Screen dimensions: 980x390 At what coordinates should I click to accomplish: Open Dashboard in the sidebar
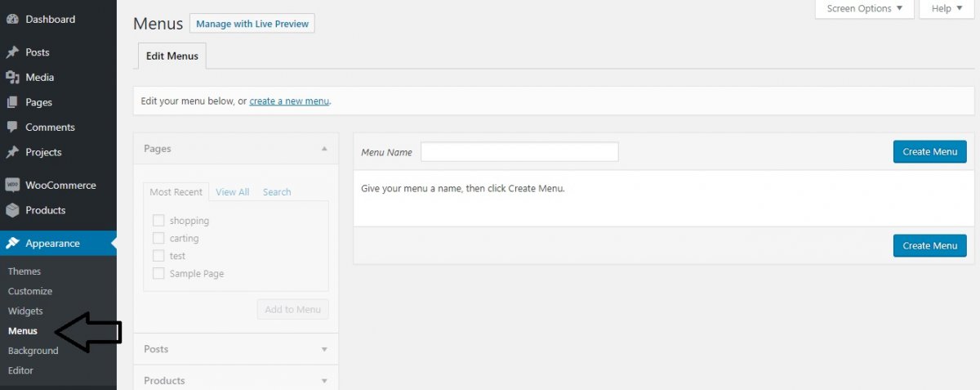click(51, 20)
